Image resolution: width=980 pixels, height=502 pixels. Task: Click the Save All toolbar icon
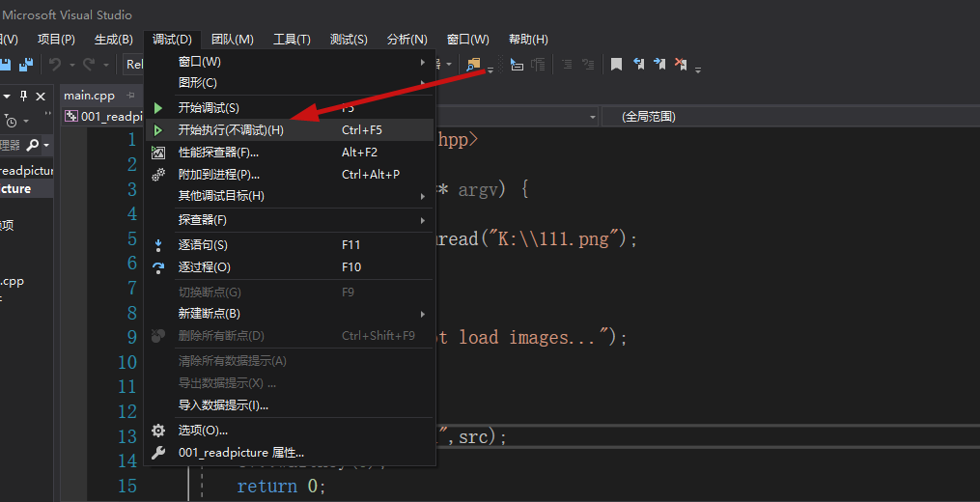click(26, 64)
